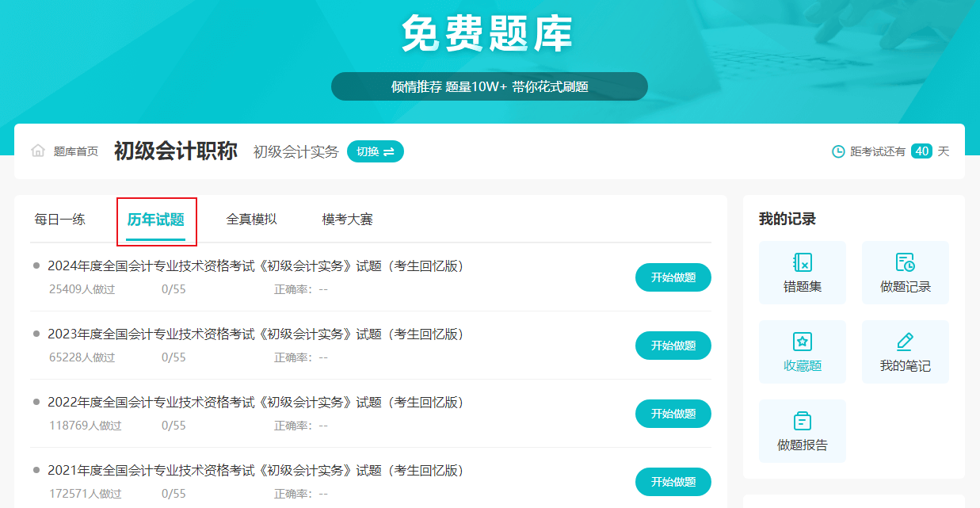Select the highlighted 历年试题 tab
Image resolution: width=980 pixels, height=508 pixels.
coord(157,220)
